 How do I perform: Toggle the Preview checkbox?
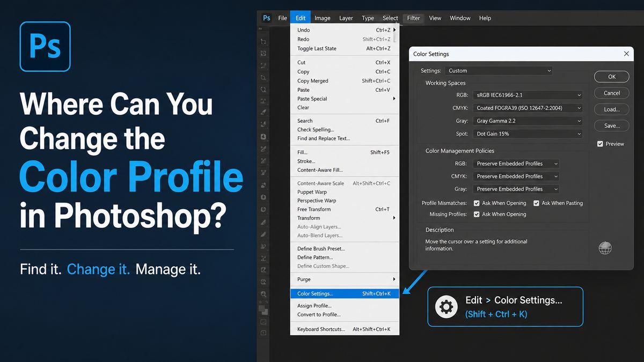[x=600, y=144]
